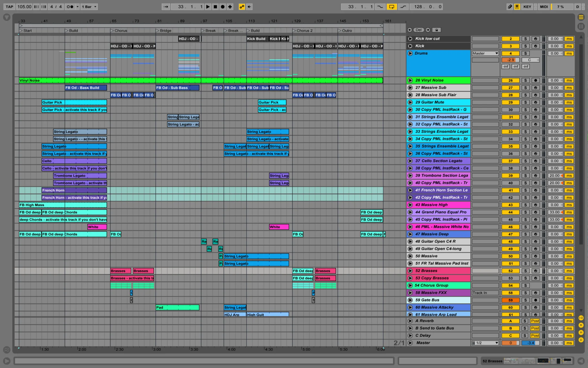Click the 105.00 tempo field

[24, 7]
